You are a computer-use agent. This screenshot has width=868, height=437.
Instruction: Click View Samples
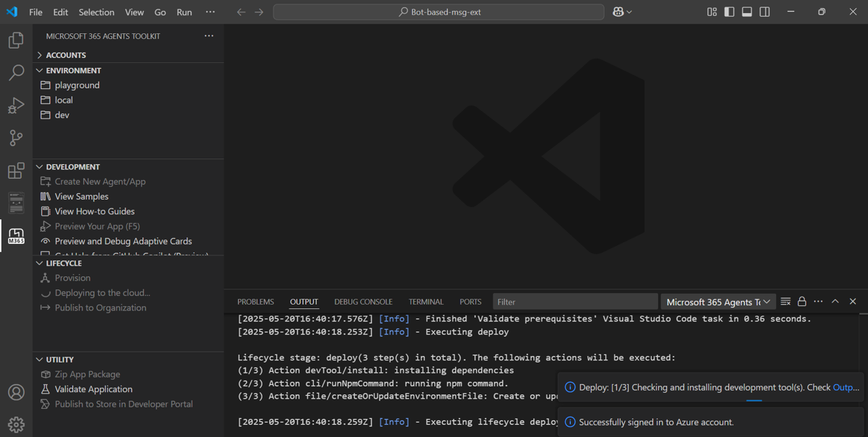click(128, 197)
